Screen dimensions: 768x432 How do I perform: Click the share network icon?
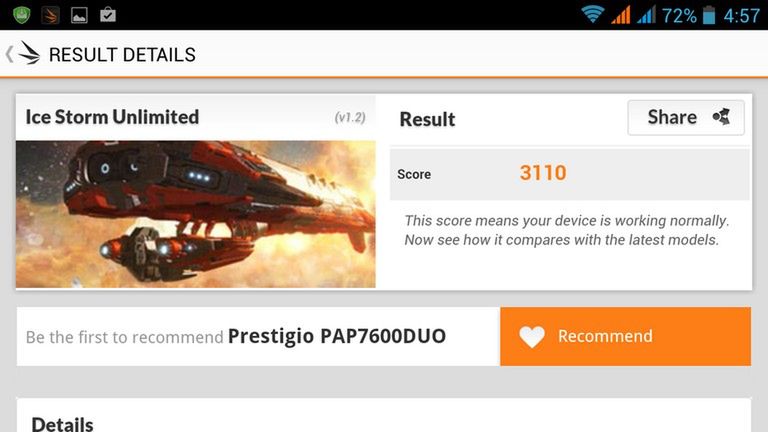(721, 117)
